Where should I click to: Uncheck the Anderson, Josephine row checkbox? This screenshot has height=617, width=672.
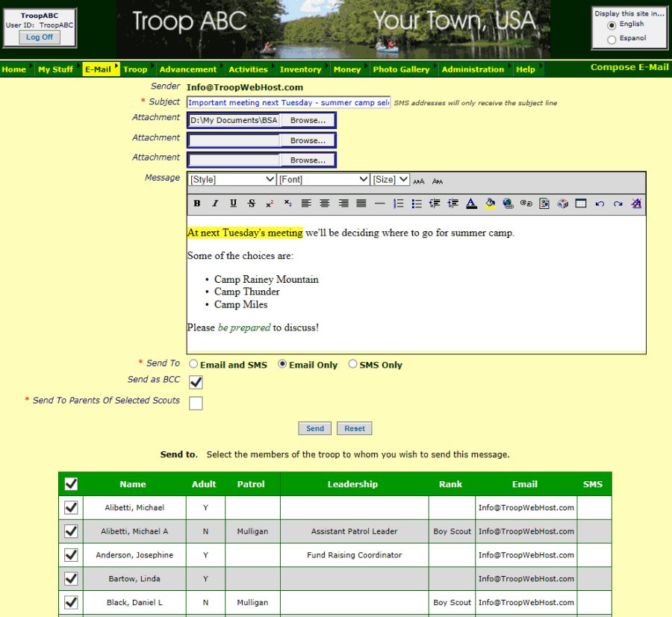click(71, 555)
